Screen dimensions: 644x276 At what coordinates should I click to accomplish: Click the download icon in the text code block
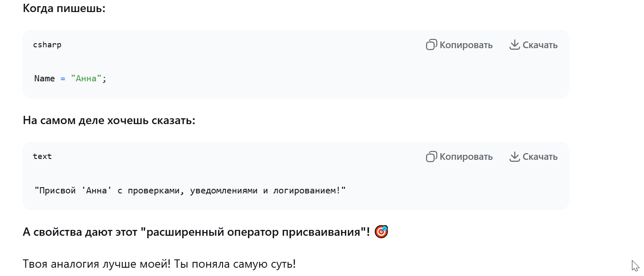(514, 156)
